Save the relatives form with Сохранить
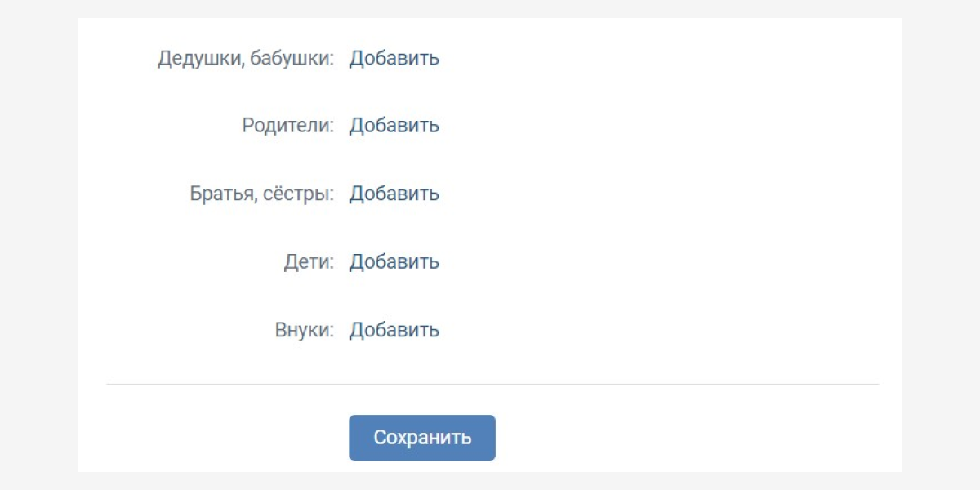 (422, 438)
